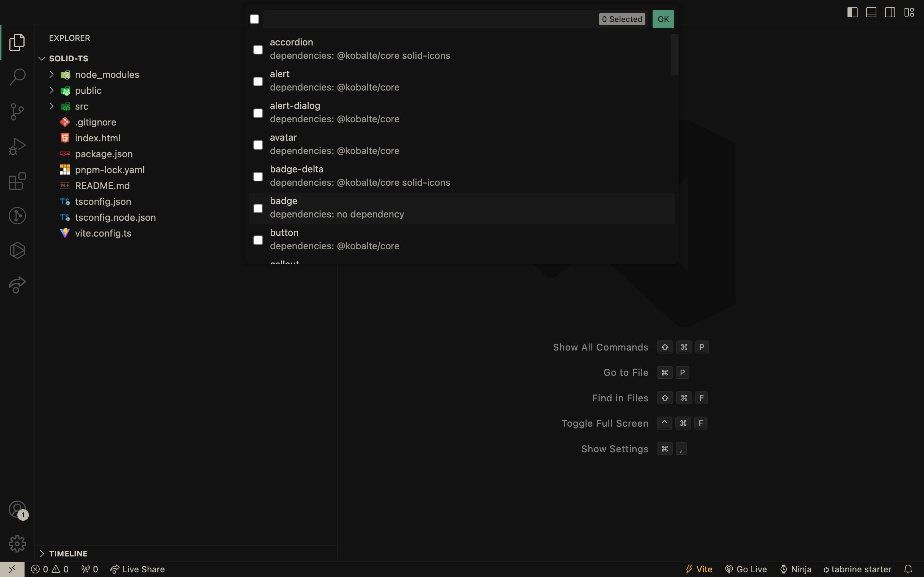Open the Extensions view icon

pyautogui.click(x=17, y=181)
